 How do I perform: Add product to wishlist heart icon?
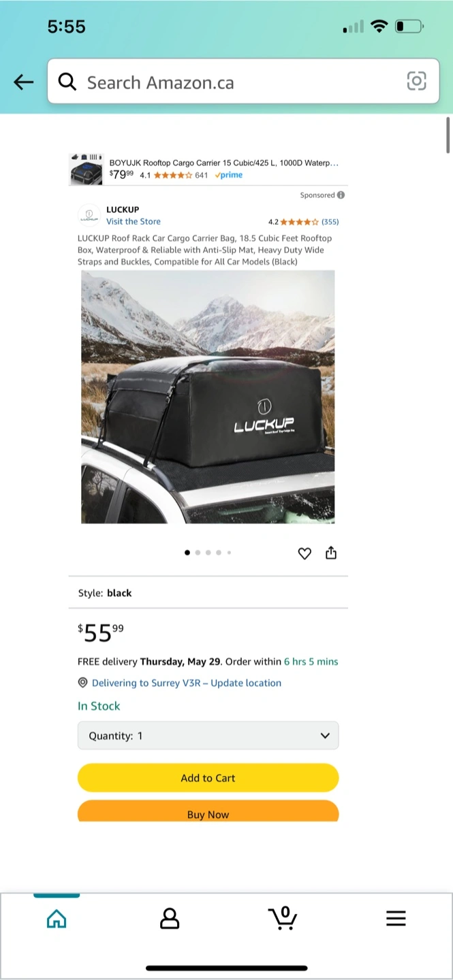(x=304, y=553)
